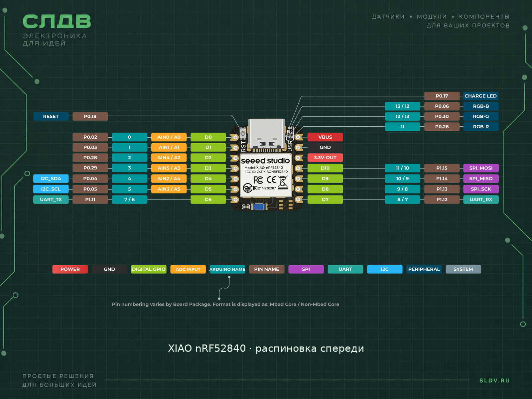Click the RGB-G label
The image size is (532, 399).
click(481, 116)
